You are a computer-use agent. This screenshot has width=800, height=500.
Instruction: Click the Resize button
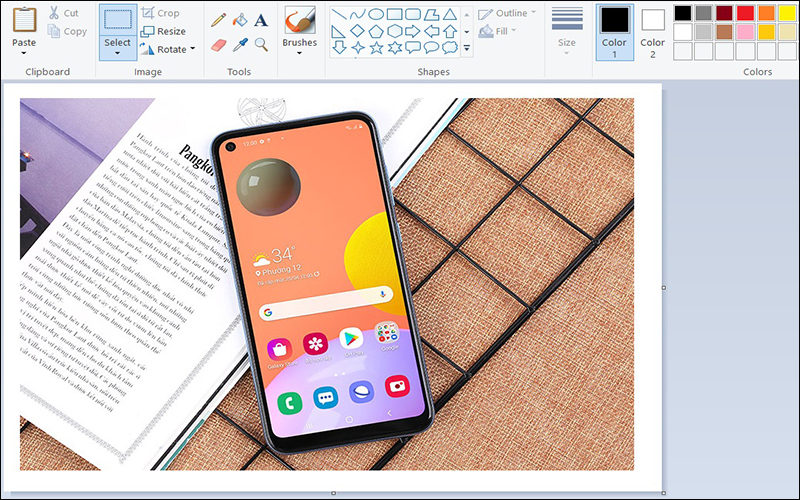[162, 31]
